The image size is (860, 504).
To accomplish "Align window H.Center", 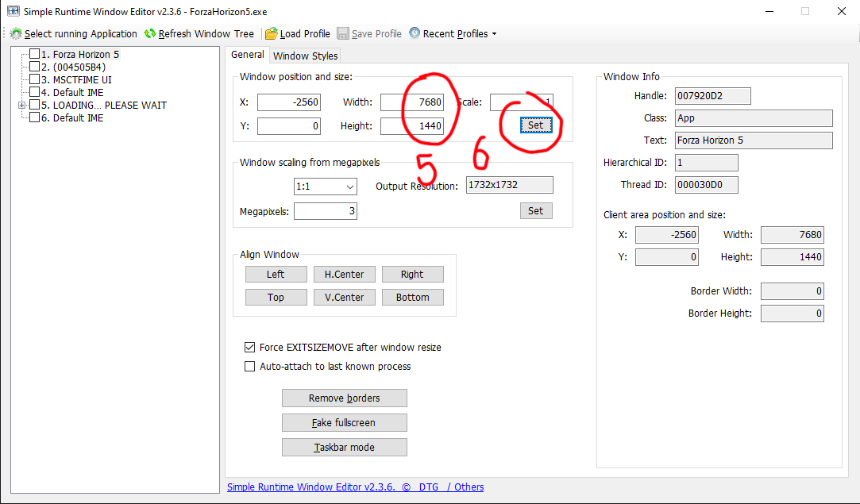I will tap(345, 274).
